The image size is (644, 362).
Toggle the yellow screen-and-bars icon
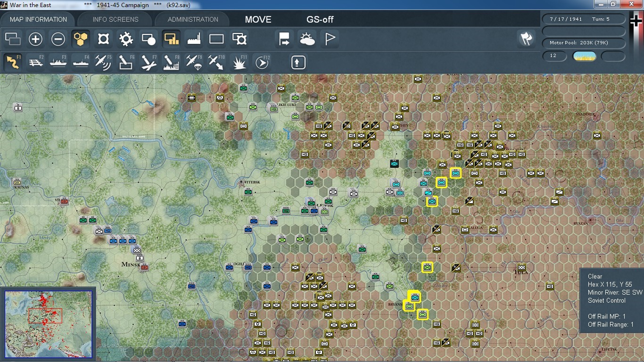171,39
